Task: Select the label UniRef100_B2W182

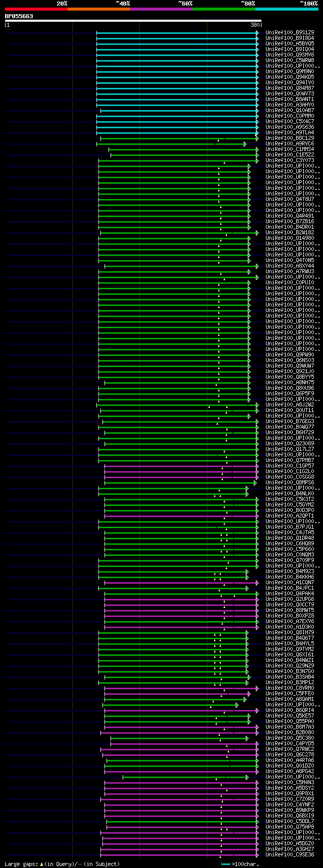Action: [290, 232]
